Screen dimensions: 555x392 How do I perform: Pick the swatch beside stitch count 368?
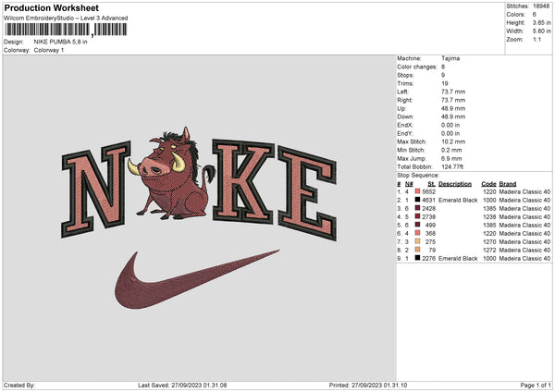point(418,233)
